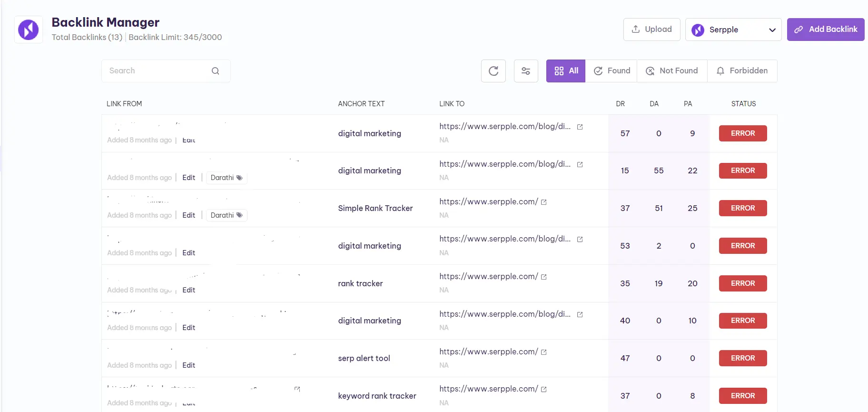Click the Add Backlink button
Image resolution: width=868 pixels, height=412 pixels.
click(x=826, y=30)
